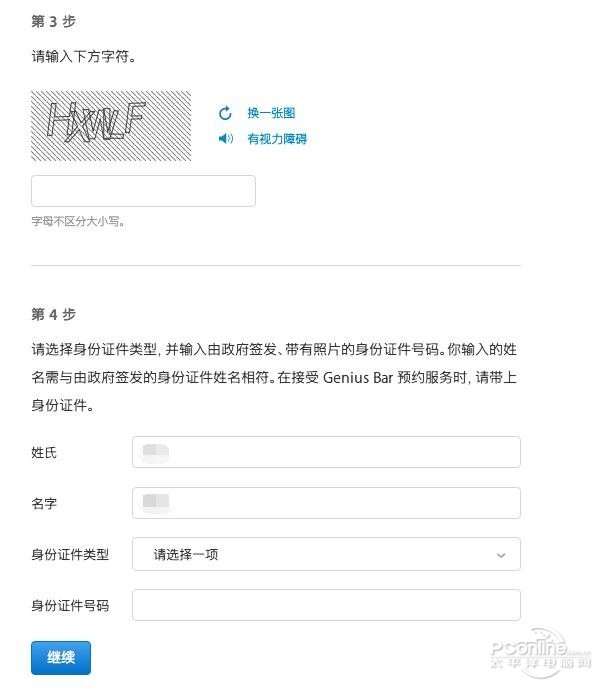Click the speaker audio captcha icon
The width and height of the screenshot is (600, 688).
click(x=225, y=139)
